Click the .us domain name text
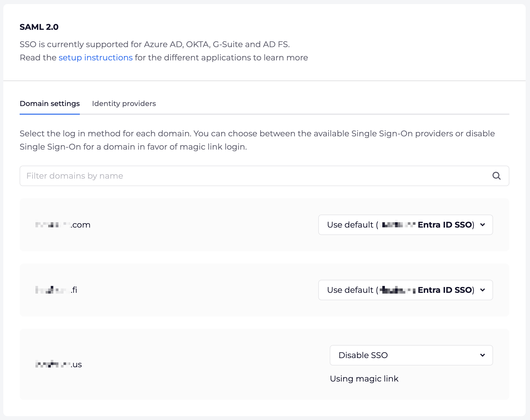Image resolution: width=530 pixels, height=420 pixels. (58, 364)
